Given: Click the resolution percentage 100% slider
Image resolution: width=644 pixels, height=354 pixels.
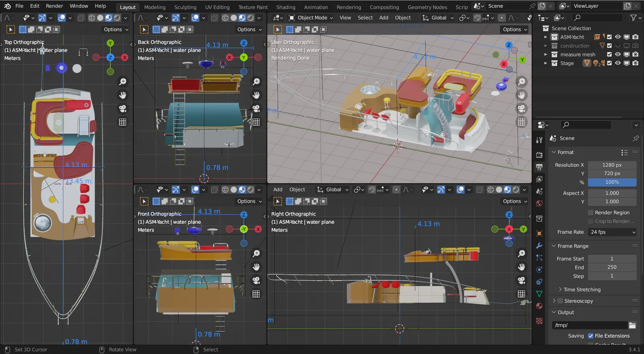Looking at the screenshot, I should pyautogui.click(x=612, y=182).
